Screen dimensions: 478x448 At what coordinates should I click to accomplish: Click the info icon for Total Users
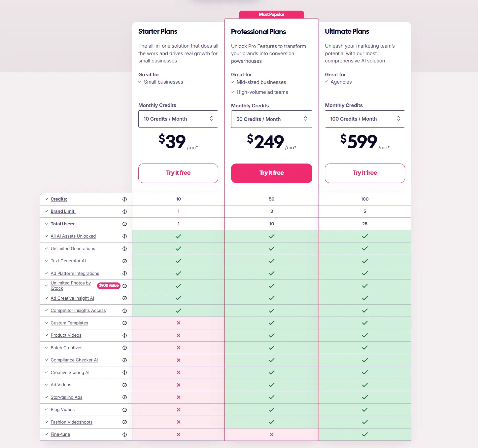click(x=124, y=224)
